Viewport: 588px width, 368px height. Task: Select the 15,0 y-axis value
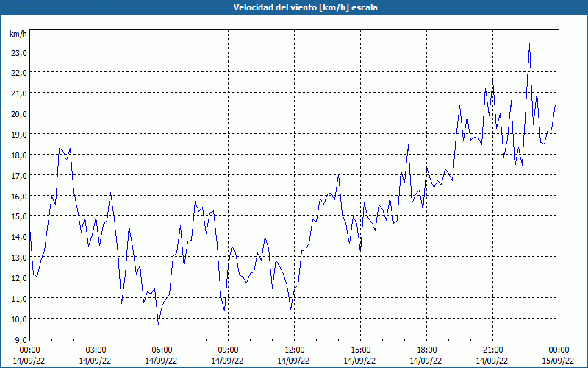[x=19, y=217]
